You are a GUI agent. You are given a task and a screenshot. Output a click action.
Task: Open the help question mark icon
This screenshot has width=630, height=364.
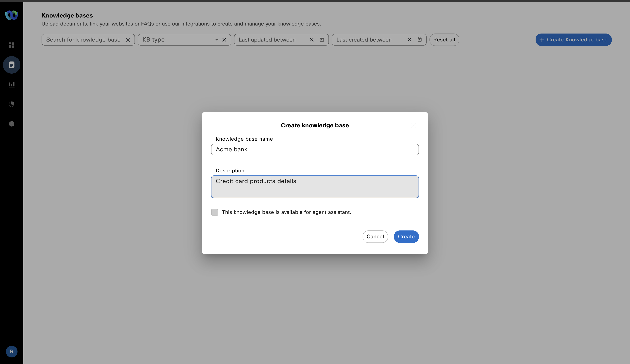11,124
